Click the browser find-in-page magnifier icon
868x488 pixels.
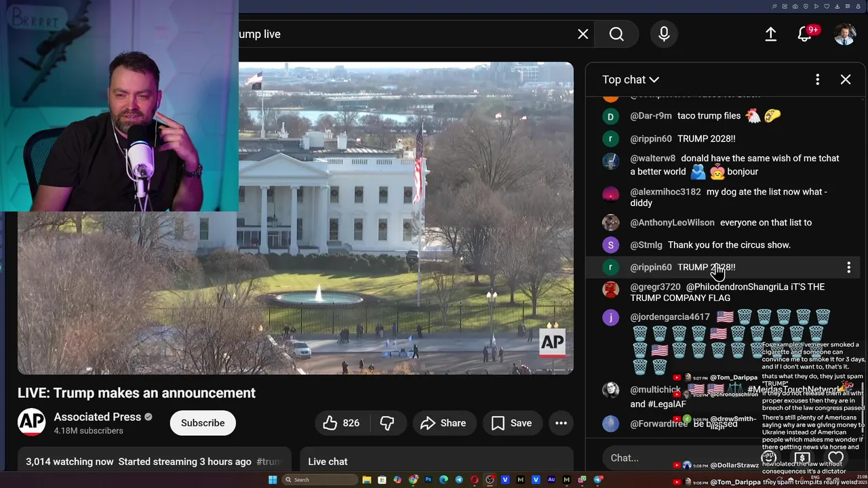[774, 6]
